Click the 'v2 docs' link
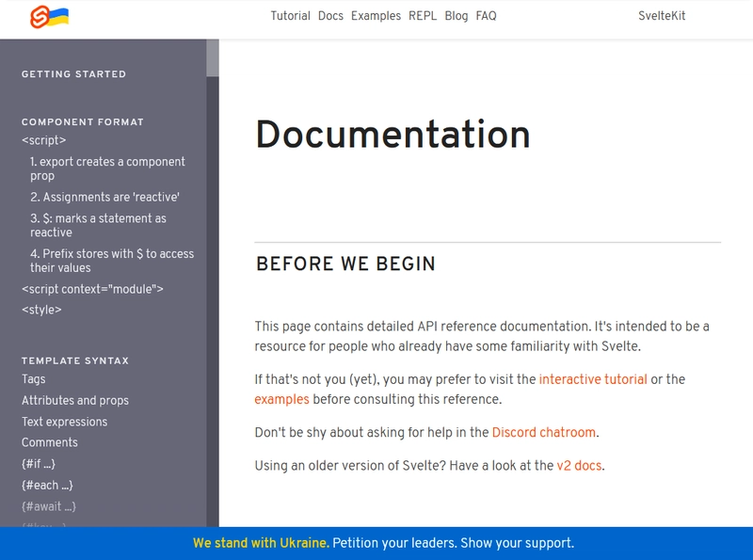 tap(578, 465)
